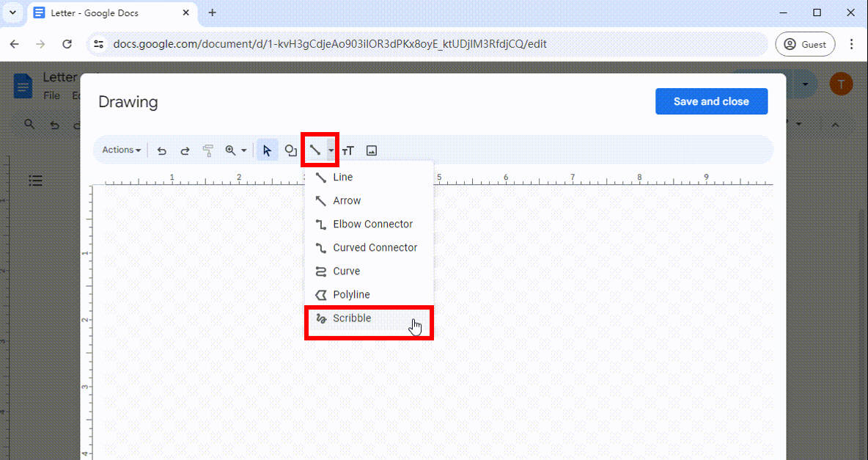Undo in the Drawing toolbar

click(x=161, y=150)
